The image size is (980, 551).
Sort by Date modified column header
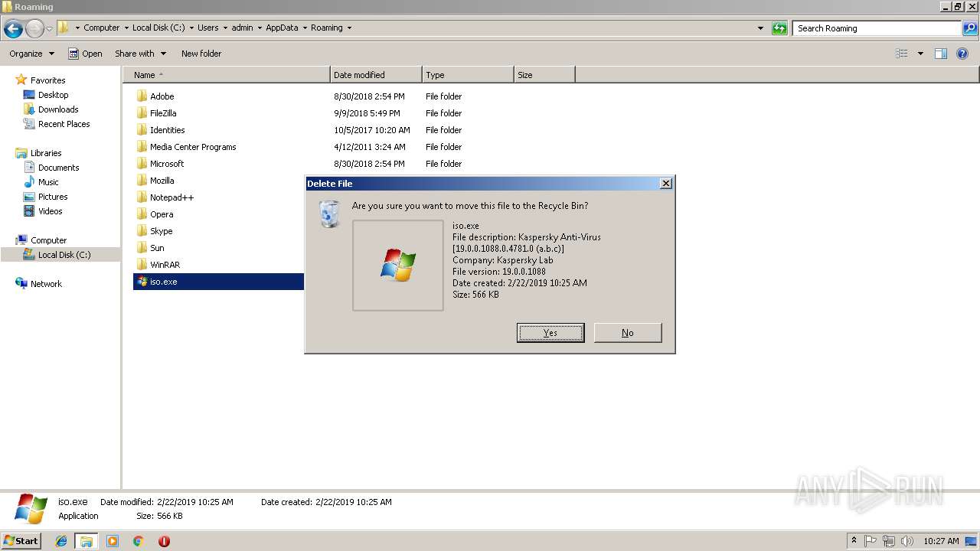pyautogui.click(x=376, y=75)
